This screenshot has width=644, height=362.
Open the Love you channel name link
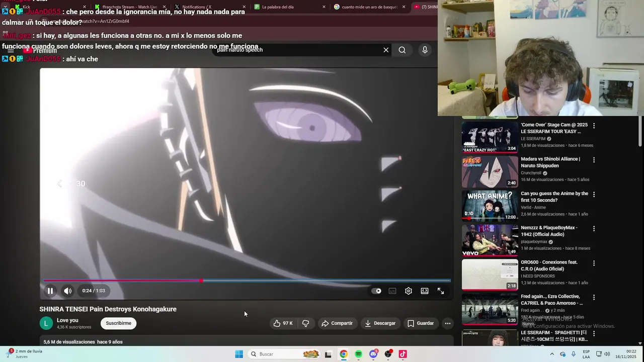(67, 320)
